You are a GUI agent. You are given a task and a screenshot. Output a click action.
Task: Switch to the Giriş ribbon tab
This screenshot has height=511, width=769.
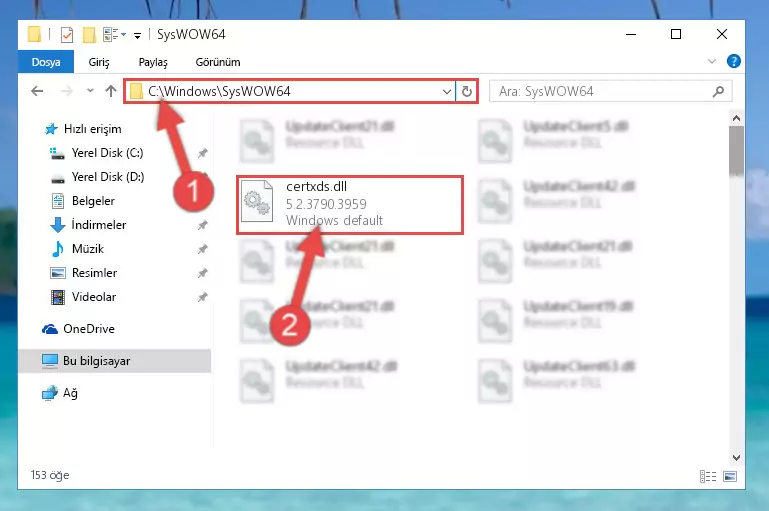(99, 62)
